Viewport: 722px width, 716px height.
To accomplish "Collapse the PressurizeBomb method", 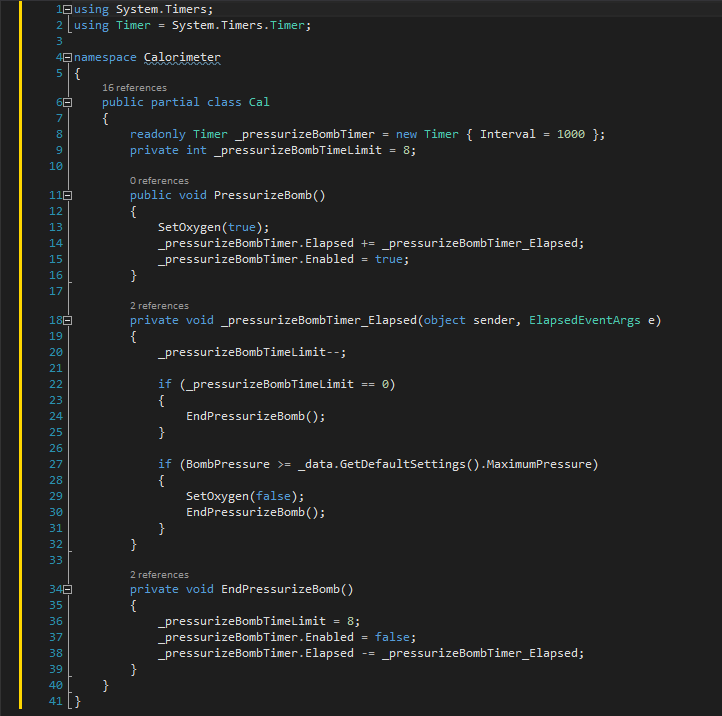I will [68, 195].
